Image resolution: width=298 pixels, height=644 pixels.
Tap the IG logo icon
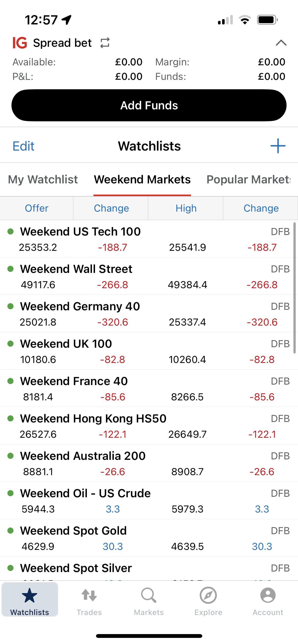tap(20, 43)
